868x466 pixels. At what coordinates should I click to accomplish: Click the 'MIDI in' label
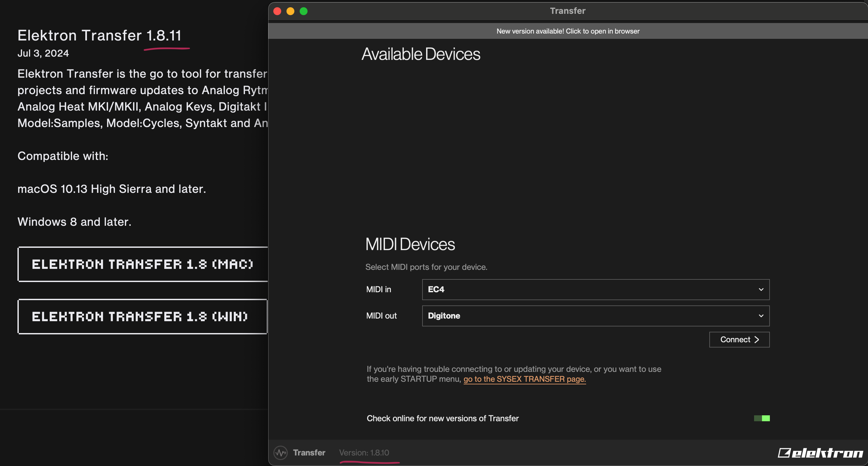378,289
